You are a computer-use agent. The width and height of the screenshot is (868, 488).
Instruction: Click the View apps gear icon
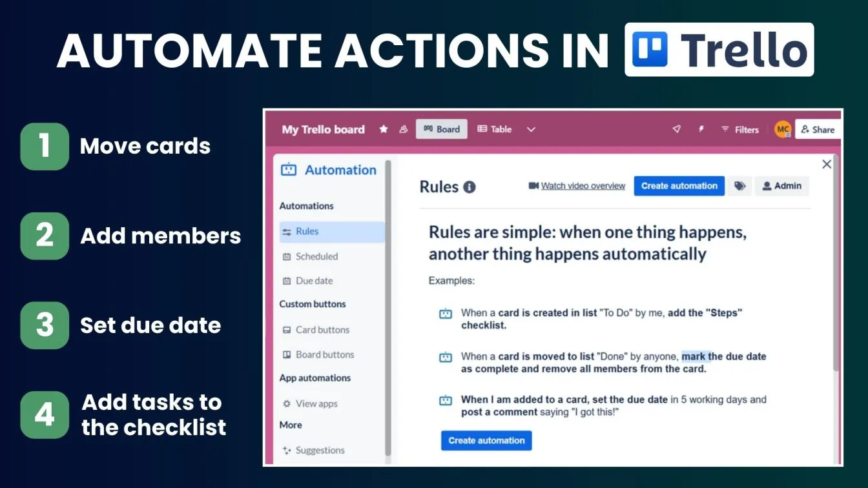click(x=287, y=403)
